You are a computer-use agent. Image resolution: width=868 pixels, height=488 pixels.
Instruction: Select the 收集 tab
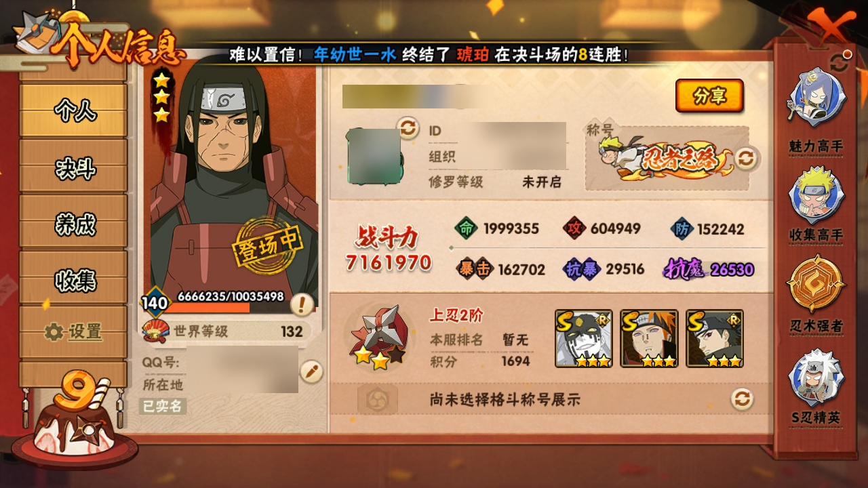click(73, 280)
